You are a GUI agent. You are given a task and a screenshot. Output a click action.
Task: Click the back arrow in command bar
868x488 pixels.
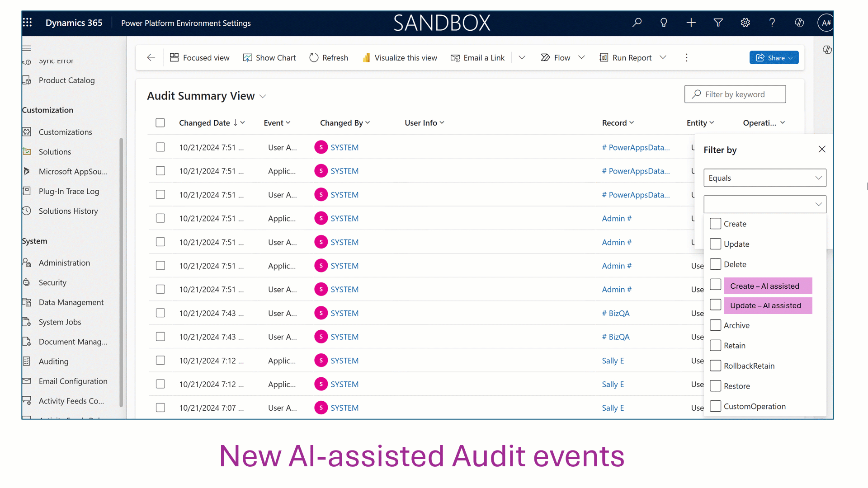[x=151, y=57]
